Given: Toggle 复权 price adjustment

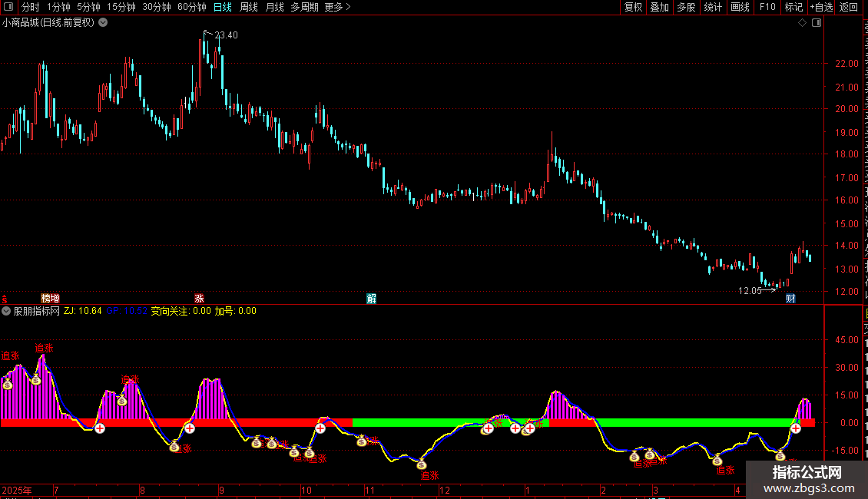Looking at the screenshot, I should click(x=633, y=7).
